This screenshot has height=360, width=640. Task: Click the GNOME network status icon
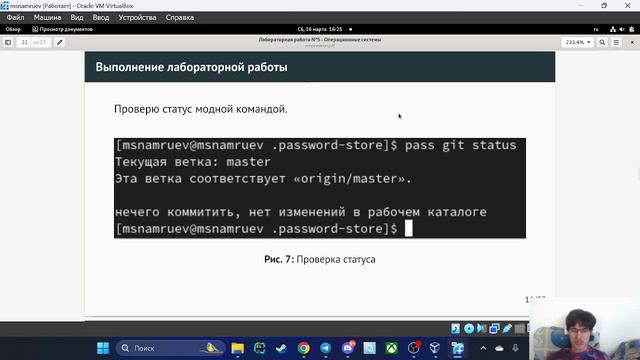click(x=613, y=29)
